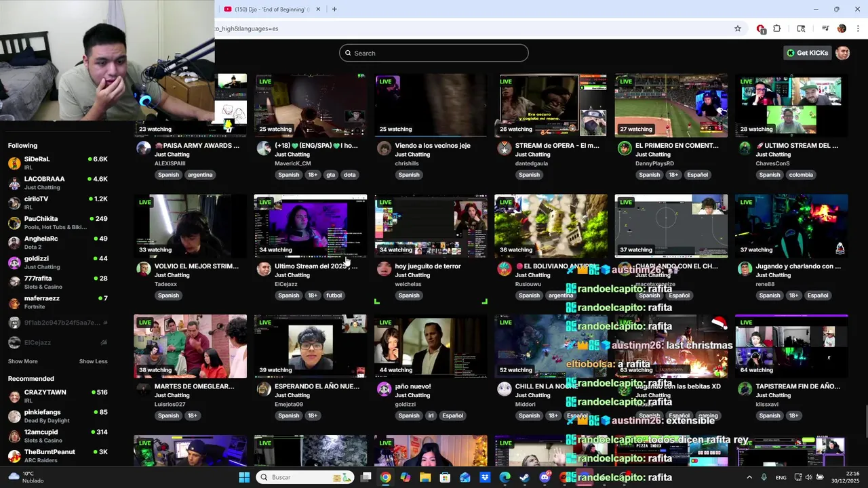Screen dimensions: 868x488
Task: Open 'MARTES DE OMEGLEAR...' stream thumbnail
Action: click(x=191, y=347)
